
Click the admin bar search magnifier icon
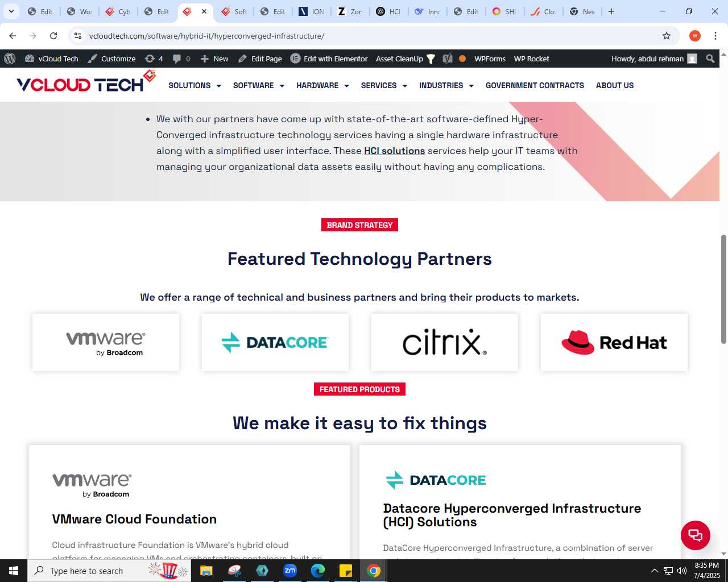710,59
